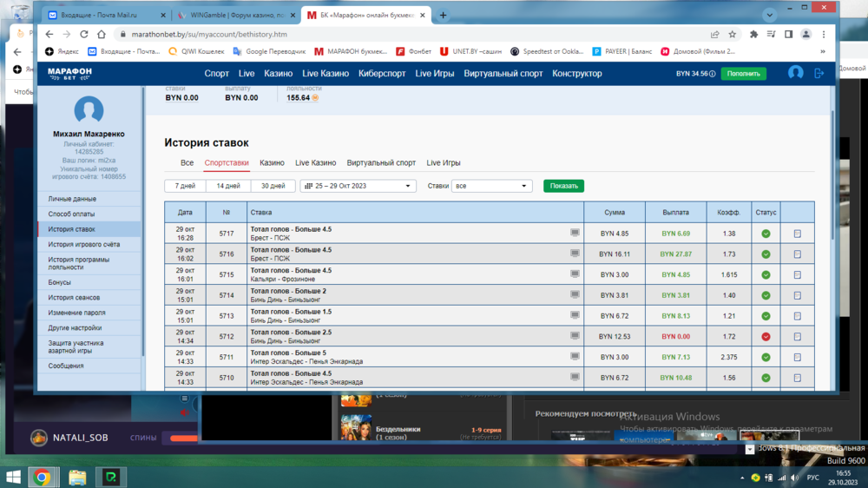Open receipt icon for bet 5712
The image size is (868, 488).
(797, 337)
